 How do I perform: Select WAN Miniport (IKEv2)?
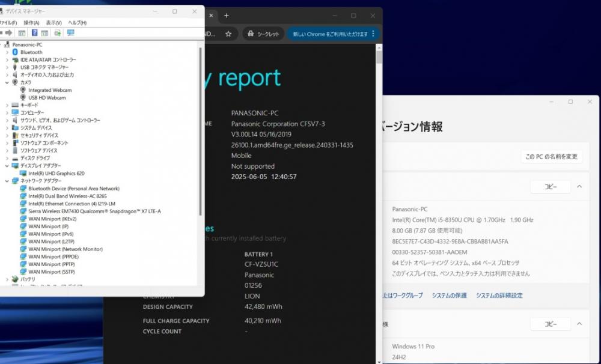[52, 219]
